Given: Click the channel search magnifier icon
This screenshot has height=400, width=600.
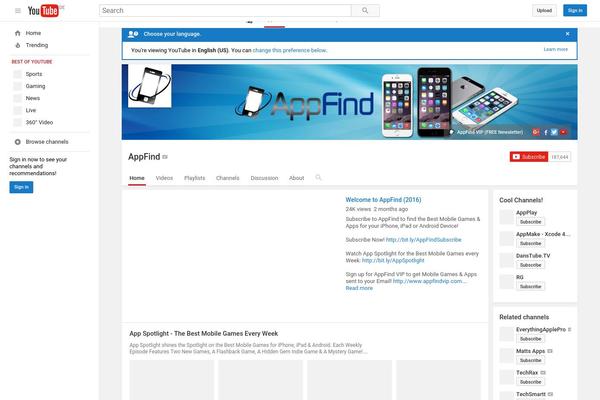Looking at the screenshot, I should point(318,178).
